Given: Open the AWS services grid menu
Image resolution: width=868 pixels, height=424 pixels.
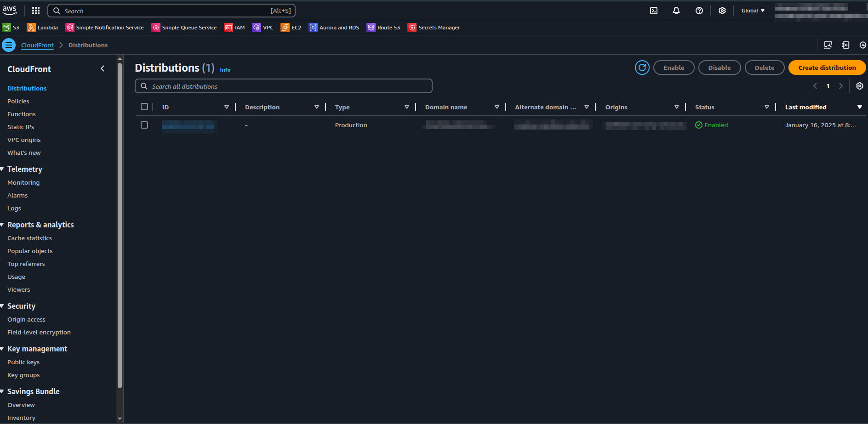Looking at the screenshot, I should (36, 11).
